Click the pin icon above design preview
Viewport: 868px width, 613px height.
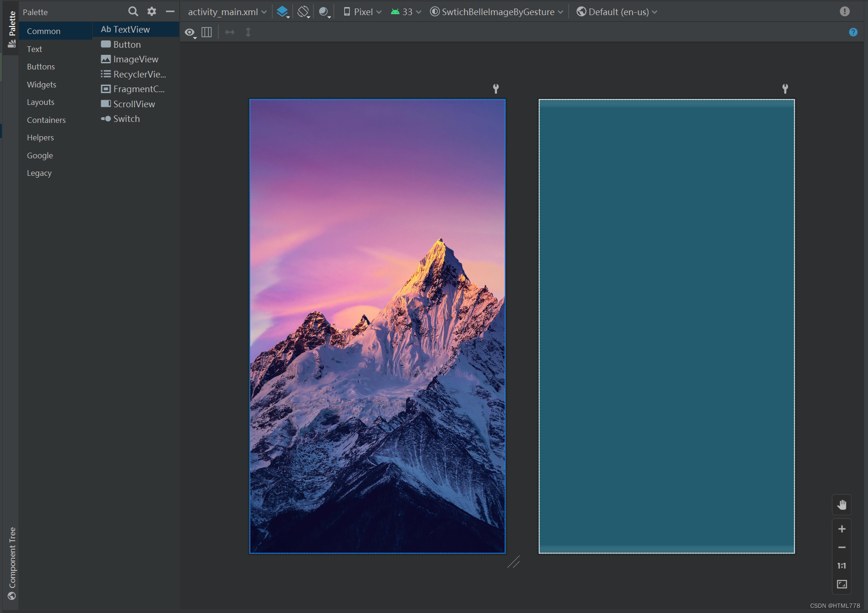(x=496, y=89)
